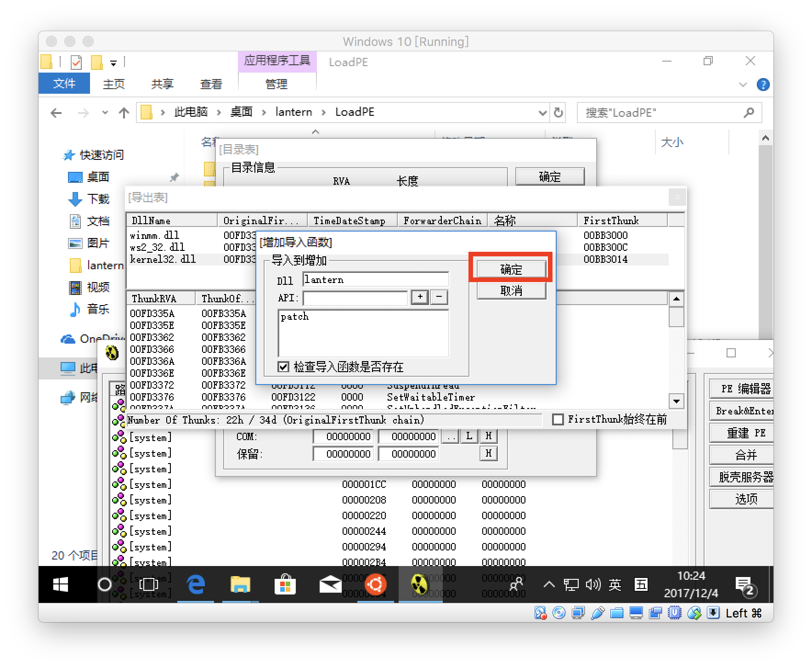The height and width of the screenshot is (668, 812).
Task: Click the plus button next to API field
Action: [420, 297]
